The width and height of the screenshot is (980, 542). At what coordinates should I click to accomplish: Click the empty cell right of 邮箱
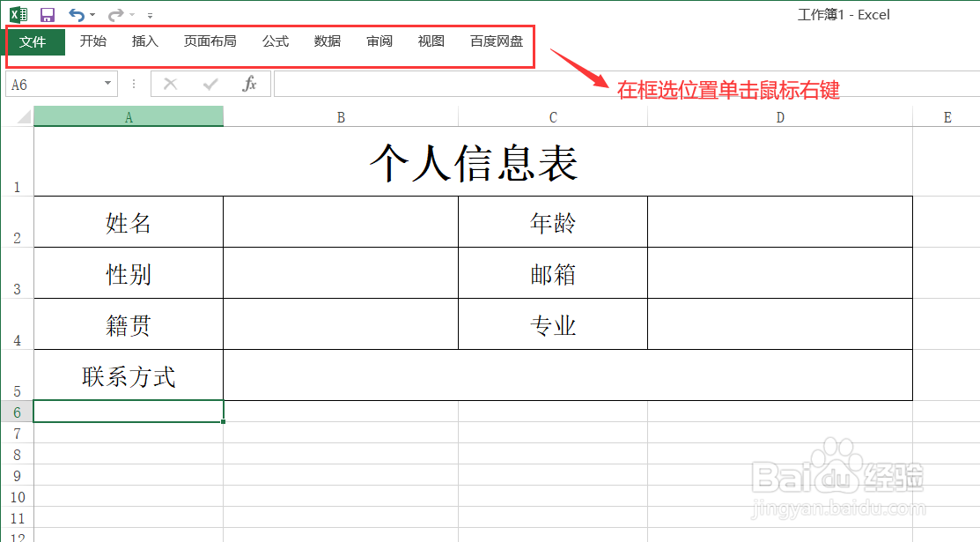tap(780, 273)
